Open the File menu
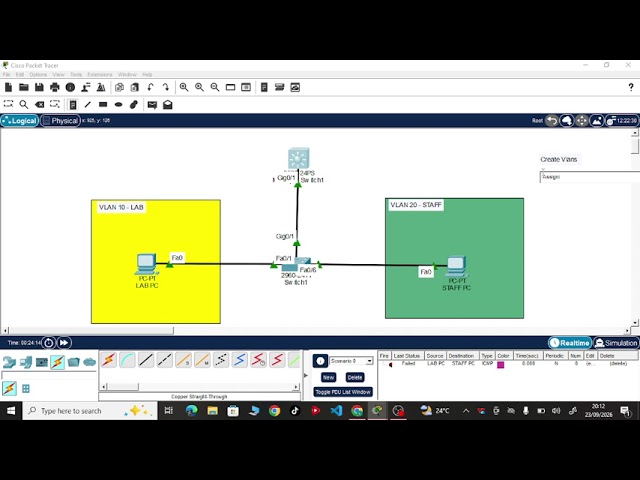Viewport: 640px width, 480px height. (x=6, y=75)
